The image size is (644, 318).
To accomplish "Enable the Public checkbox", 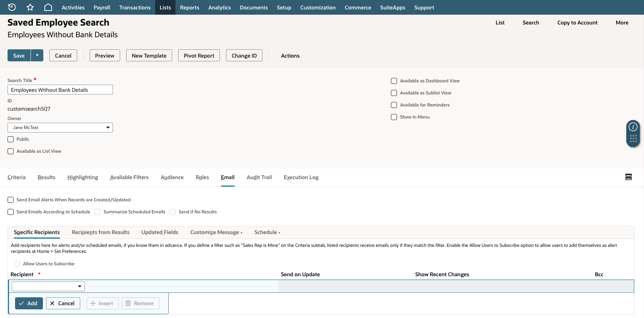I will click(11, 139).
